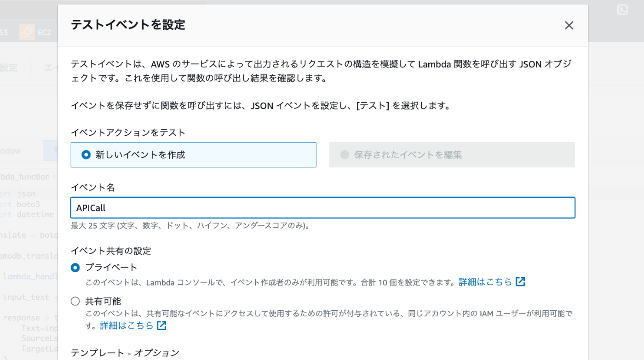Click the 'イベントアクションをテスト' label
The width and height of the screenshot is (644, 360).
click(128, 132)
